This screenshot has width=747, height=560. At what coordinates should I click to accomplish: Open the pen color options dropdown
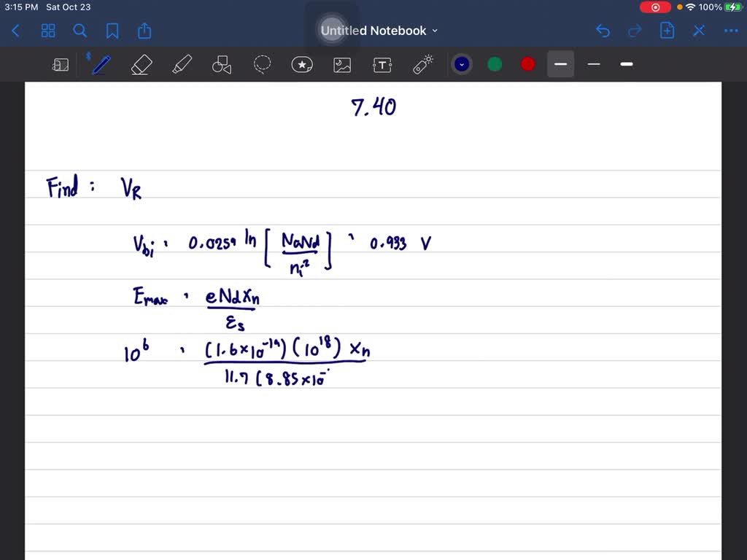(461, 64)
